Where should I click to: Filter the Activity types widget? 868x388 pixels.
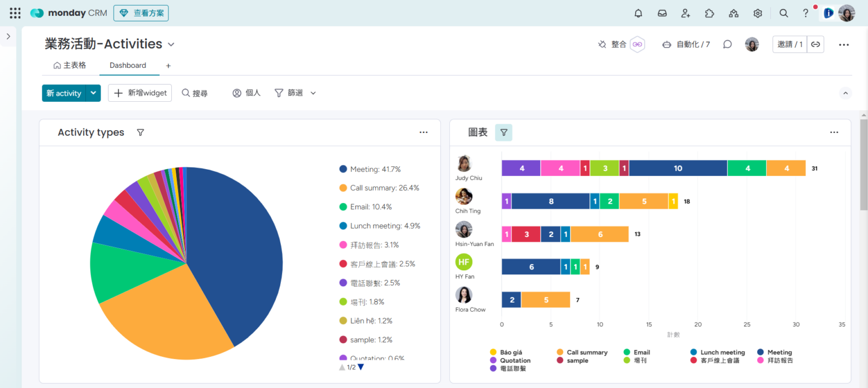coord(140,132)
